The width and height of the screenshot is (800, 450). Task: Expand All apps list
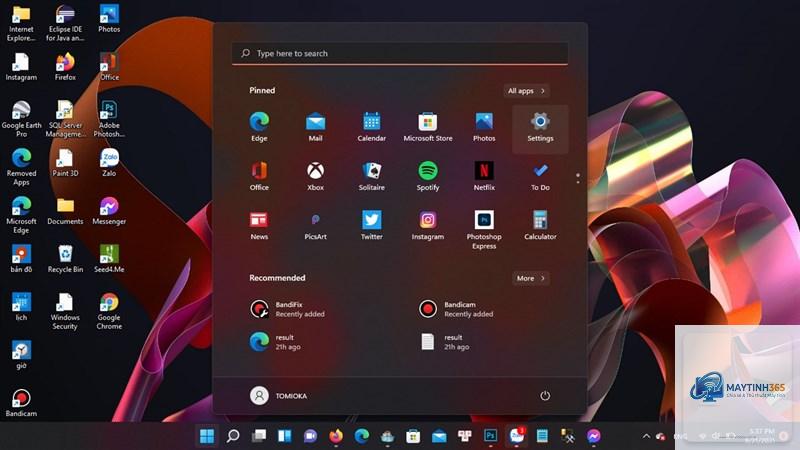click(x=526, y=91)
